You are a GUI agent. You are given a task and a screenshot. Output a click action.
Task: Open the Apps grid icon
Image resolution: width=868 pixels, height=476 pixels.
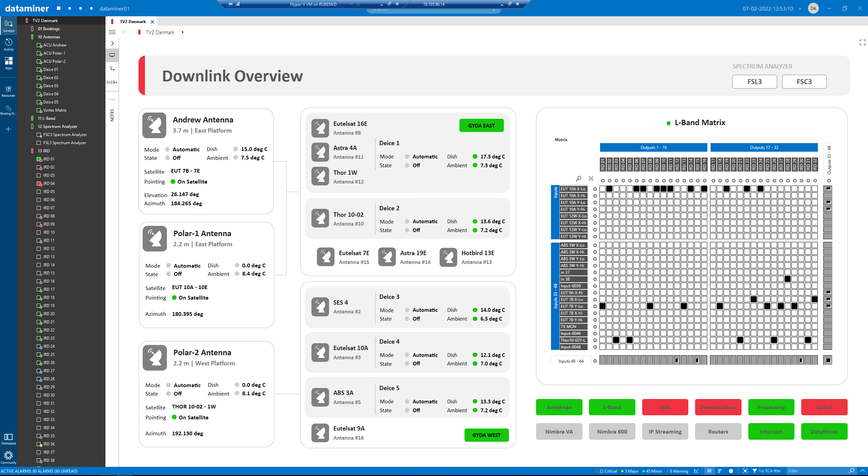(x=8, y=63)
